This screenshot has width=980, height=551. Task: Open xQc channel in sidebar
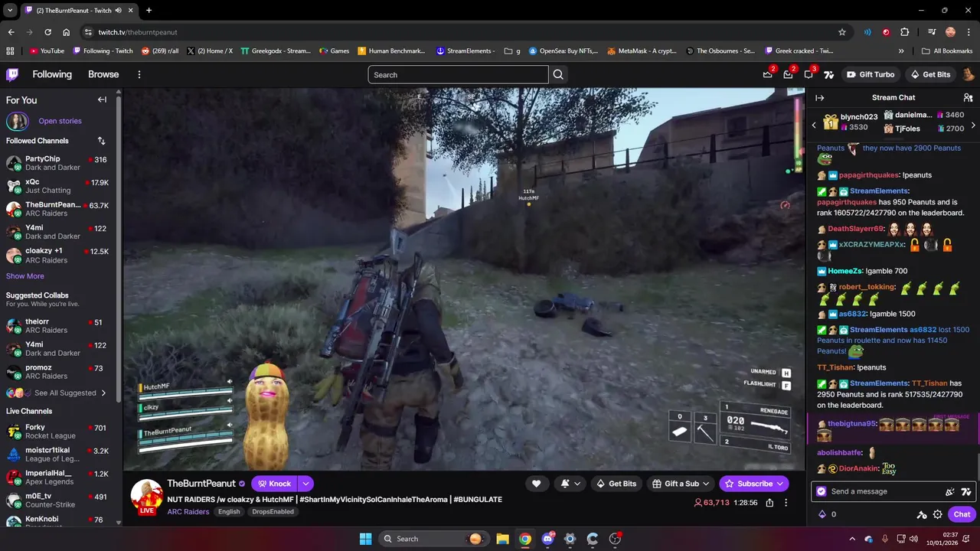click(57, 186)
